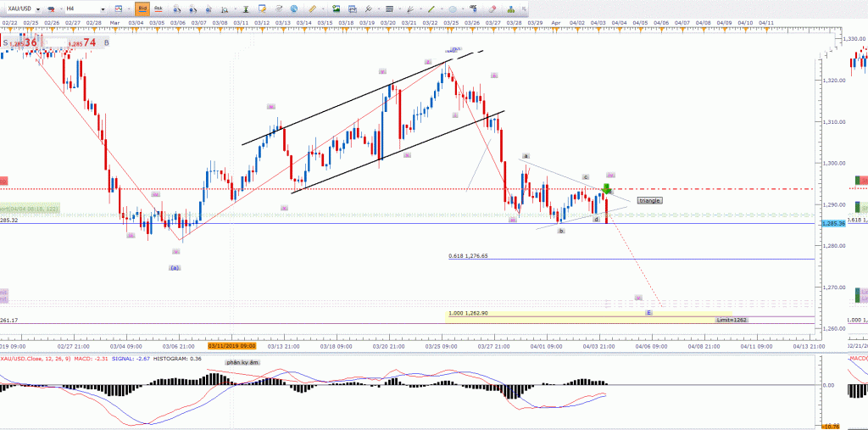Select the 'triangle' label on the chart
The height and width of the screenshot is (430, 868).
[x=648, y=200]
